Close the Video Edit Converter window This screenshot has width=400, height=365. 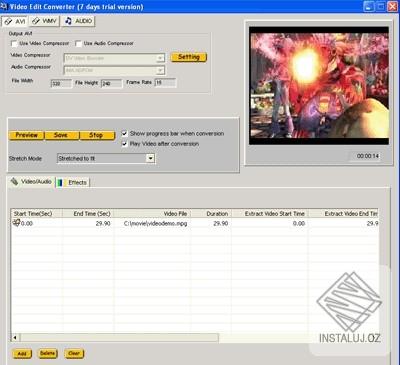pyautogui.click(x=392, y=6)
